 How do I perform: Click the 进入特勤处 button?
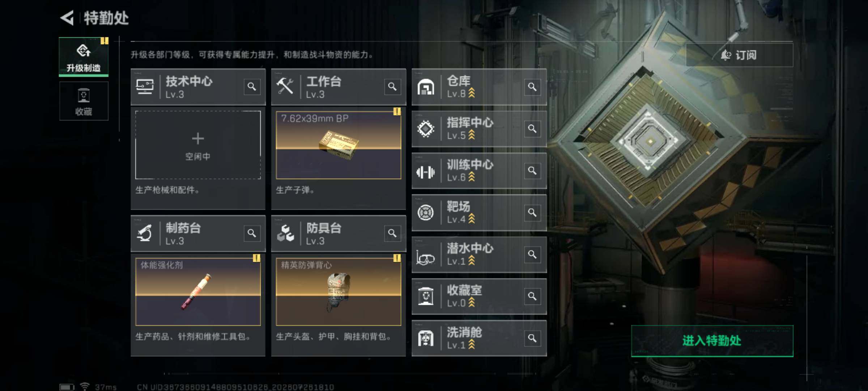pos(712,341)
